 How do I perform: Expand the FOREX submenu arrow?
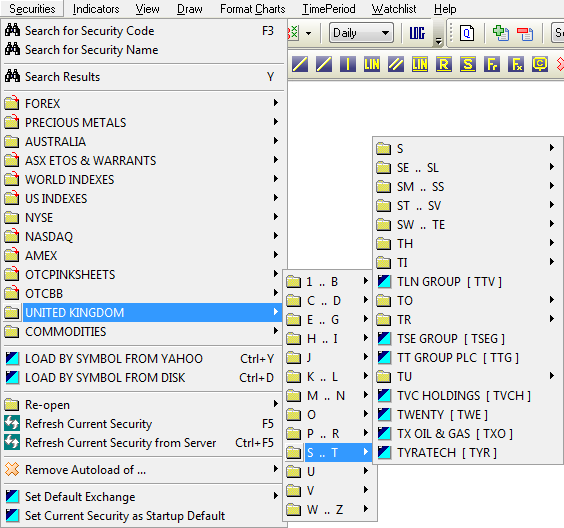[276, 103]
